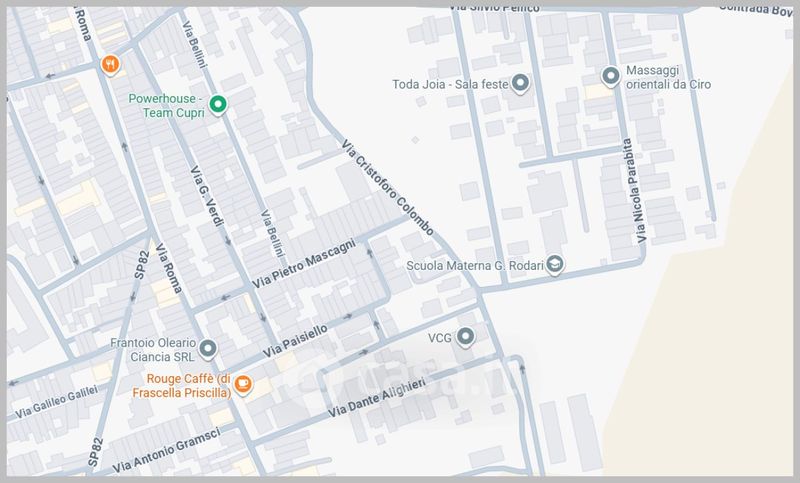Open the Massaggi orientali da Ciro pin
Screen dimensions: 800x483
tap(611, 76)
